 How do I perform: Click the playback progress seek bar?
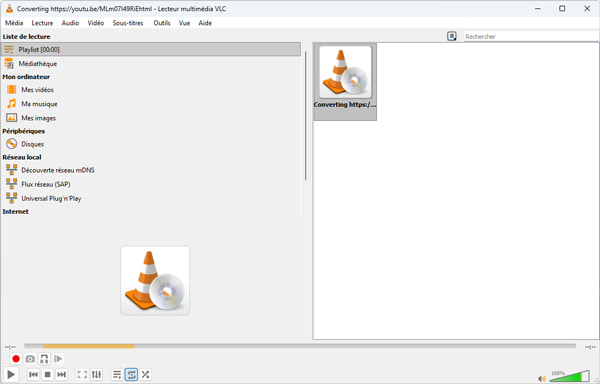click(x=300, y=346)
